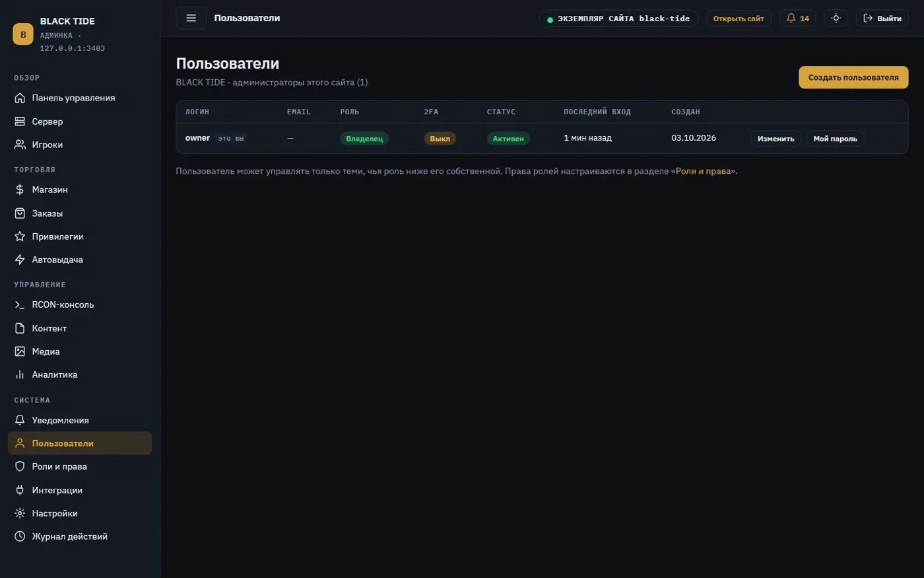The width and height of the screenshot is (924, 578).
Task: Open notifications bell showing 14
Action: [797, 18]
